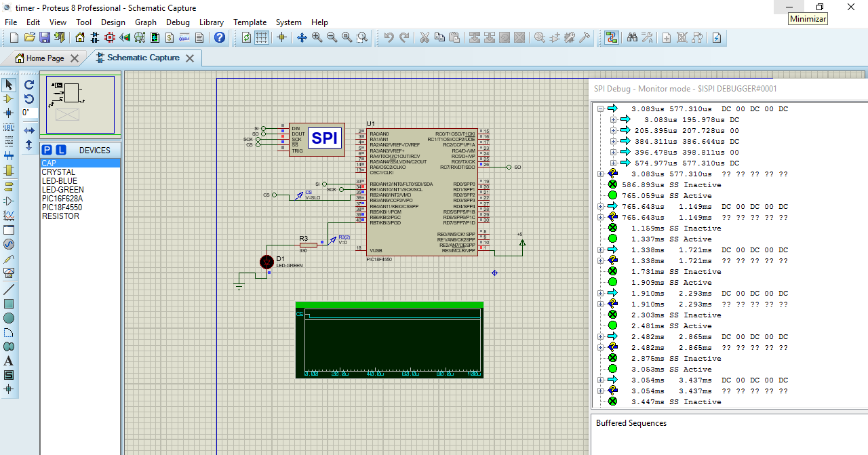Screen dimensions: 868x455
Task: Open the Design menu
Action: (113, 22)
